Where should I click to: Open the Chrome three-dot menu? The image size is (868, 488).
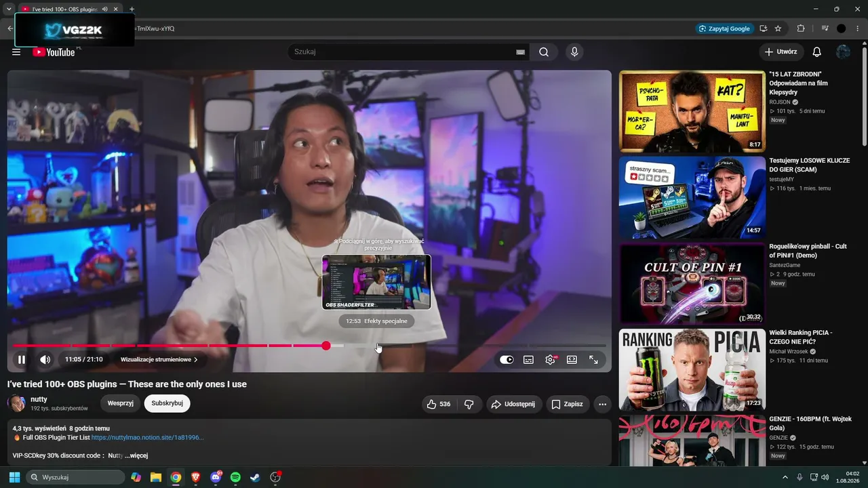[x=859, y=28]
